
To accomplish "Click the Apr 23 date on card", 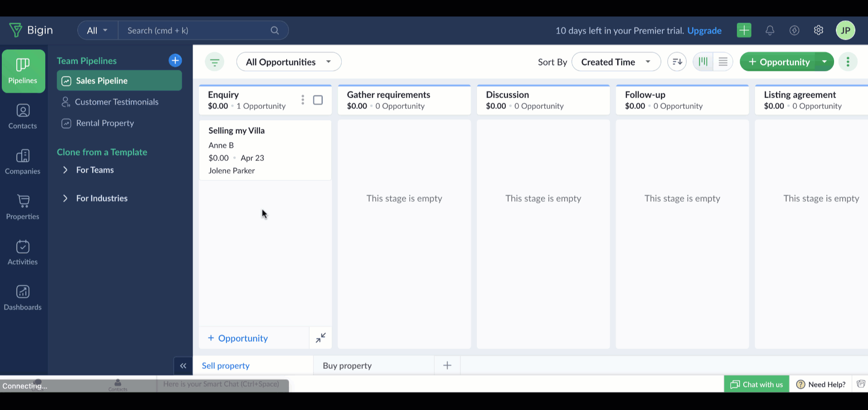I will click(x=252, y=158).
